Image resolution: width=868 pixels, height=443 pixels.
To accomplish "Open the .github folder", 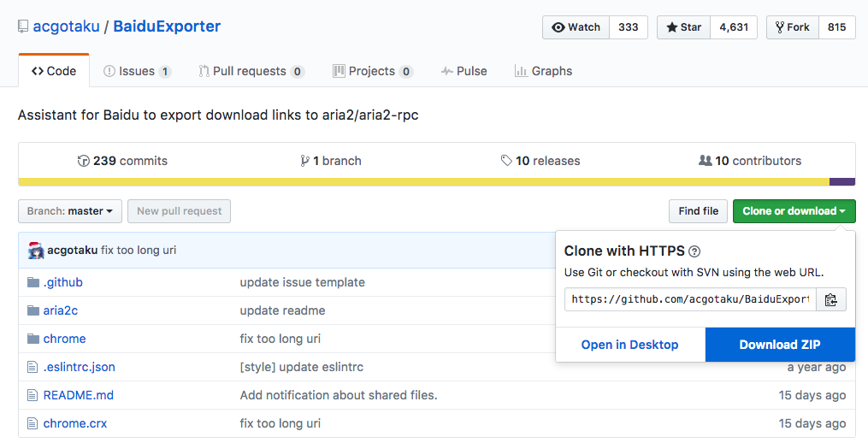I will 63,282.
